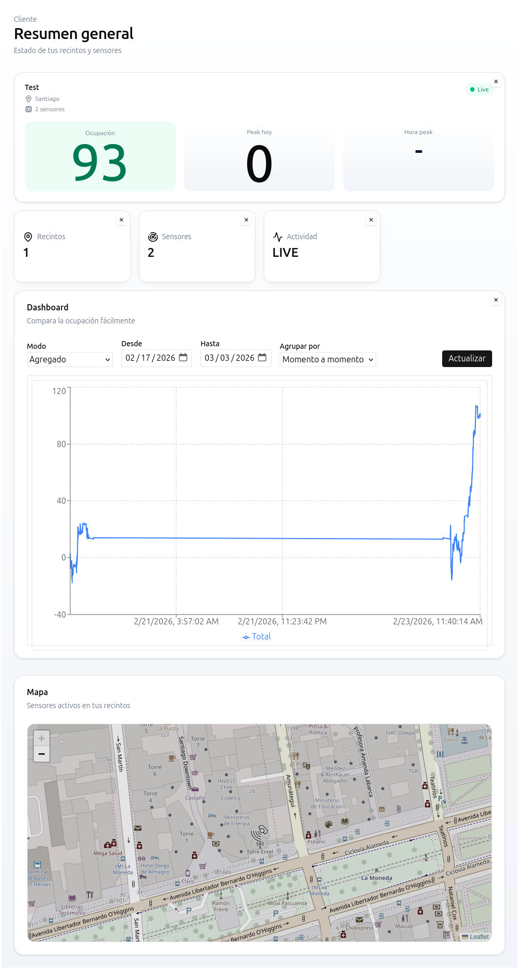Viewport: 528px width, 980px height.
Task: Click the Desde date input field
Action: coord(150,358)
